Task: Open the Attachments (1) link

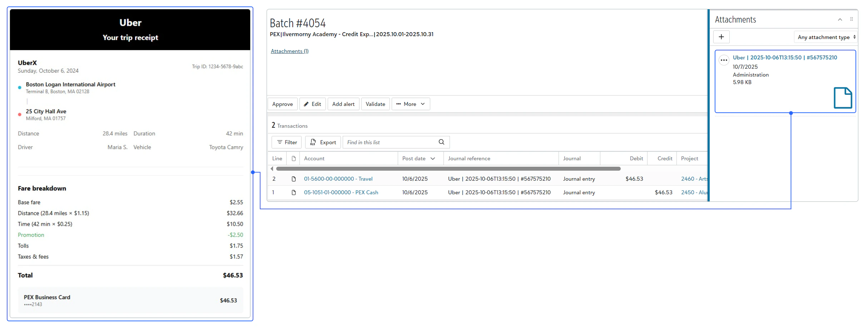Action: [289, 51]
